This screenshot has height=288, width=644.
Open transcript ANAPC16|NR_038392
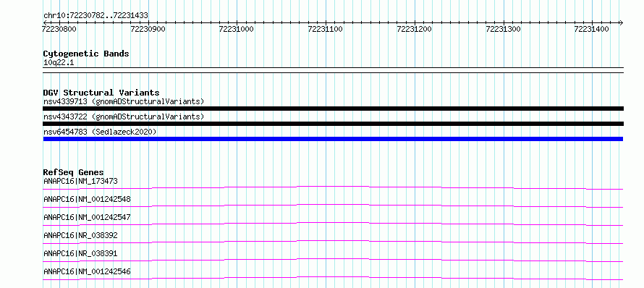(x=81, y=235)
